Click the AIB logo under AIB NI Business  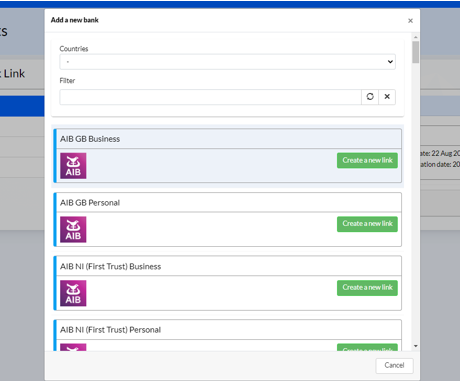pyautogui.click(x=73, y=293)
